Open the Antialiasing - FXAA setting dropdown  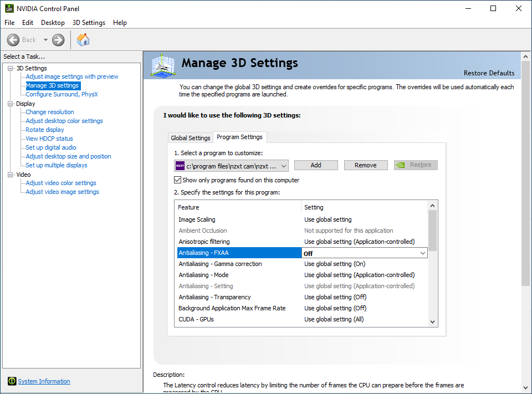point(423,253)
